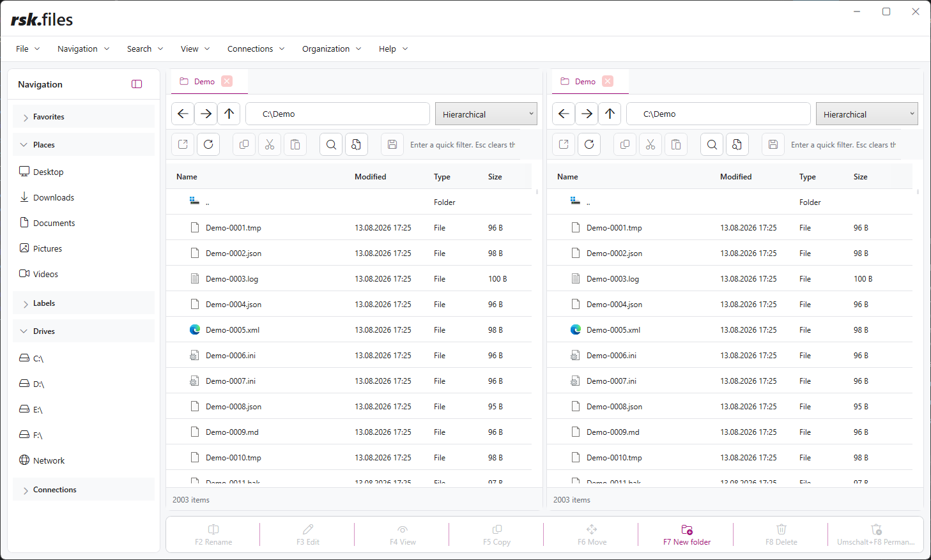Open the Help menu

[394, 49]
